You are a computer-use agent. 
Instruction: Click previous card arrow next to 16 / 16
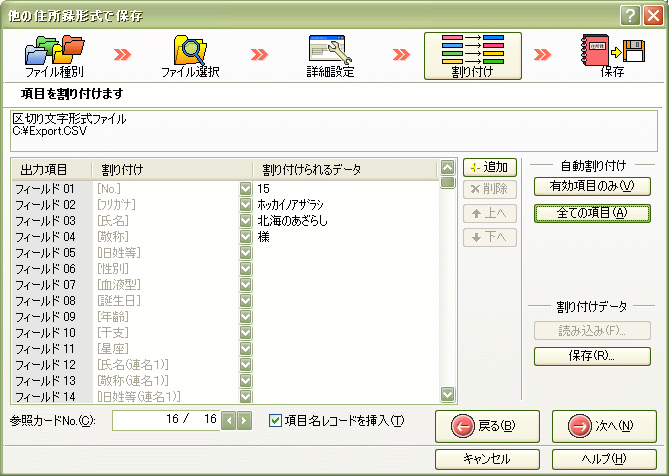229,421
